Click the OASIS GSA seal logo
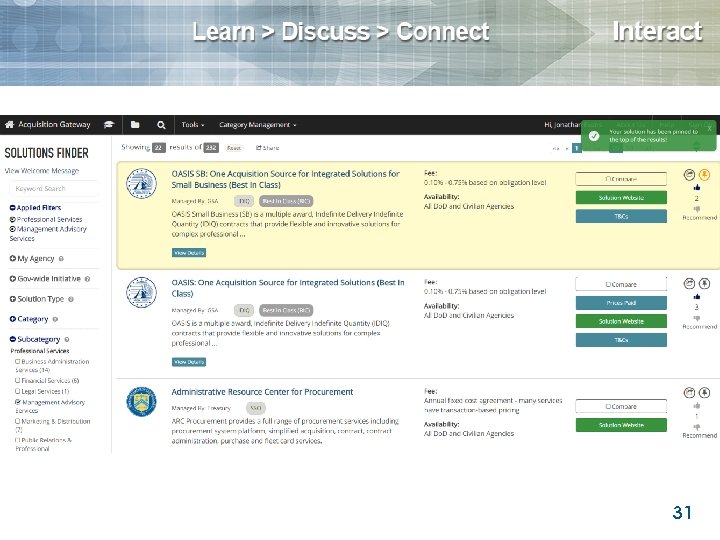Screen dimensions: 720x540 pyautogui.click(x=141, y=292)
